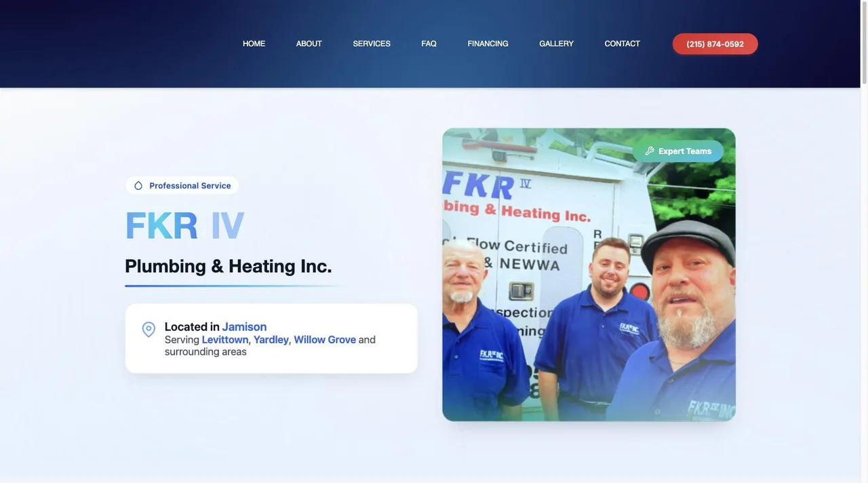This screenshot has width=868, height=483.
Task: Click the location pin icon
Action: pos(149,330)
